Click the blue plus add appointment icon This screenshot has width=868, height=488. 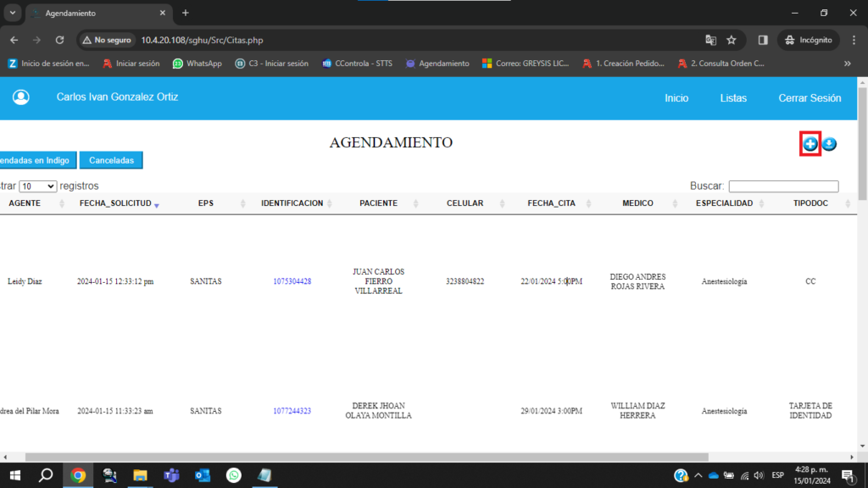pos(810,145)
